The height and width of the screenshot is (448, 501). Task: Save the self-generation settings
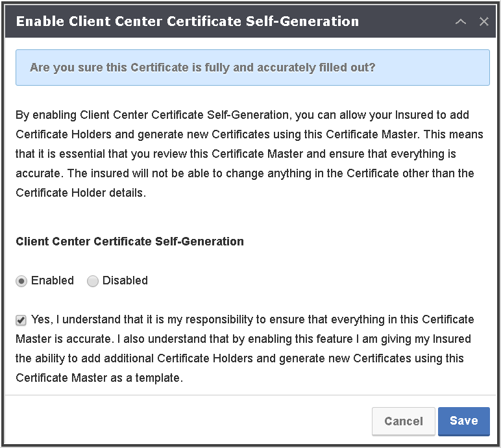point(463,421)
